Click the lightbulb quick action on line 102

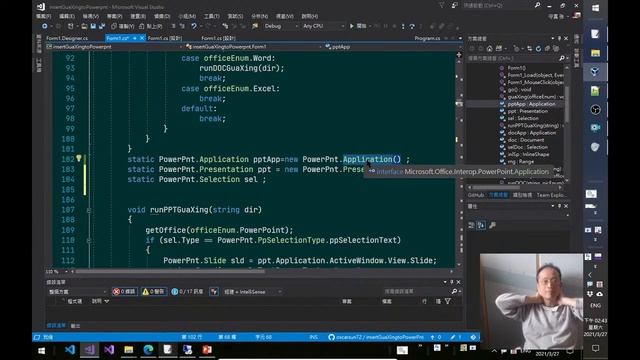[79, 158]
